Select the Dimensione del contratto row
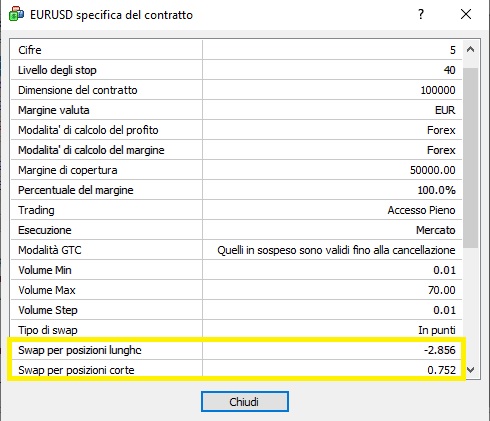Image resolution: width=490 pixels, height=421 pixels. [x=237, y=90]
